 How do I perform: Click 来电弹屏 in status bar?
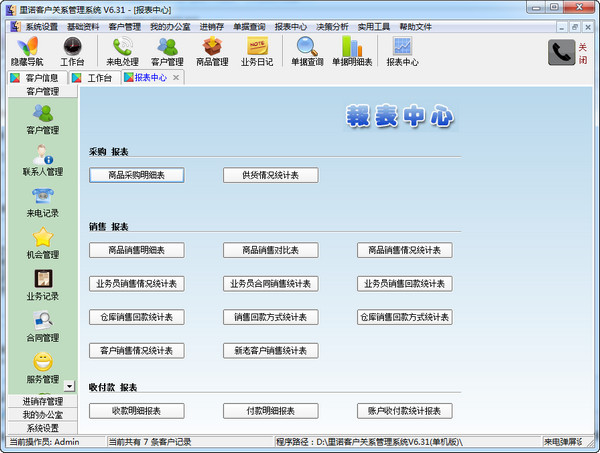coord(563,442)
